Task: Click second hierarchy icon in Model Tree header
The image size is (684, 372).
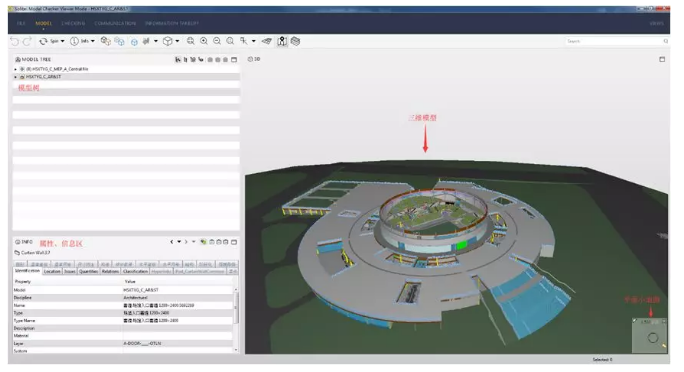Action: pyautogui.click(x=185, y=59)
